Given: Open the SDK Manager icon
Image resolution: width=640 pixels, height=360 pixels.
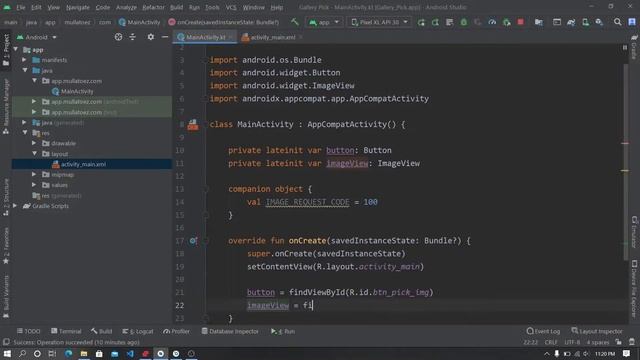Looking at the screenshot, I should click(x=599, y=22).
